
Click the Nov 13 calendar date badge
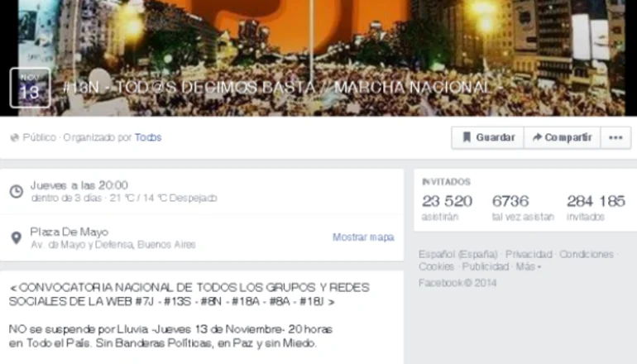point(30,88)
